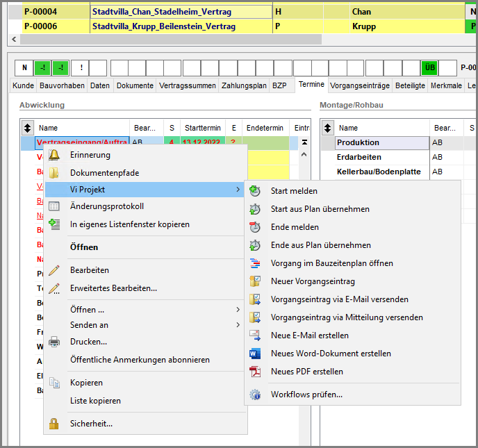
Task: Click the Vorgang im Bauzeitenplan öffnen icon
Action: click(x=255, y=263)
